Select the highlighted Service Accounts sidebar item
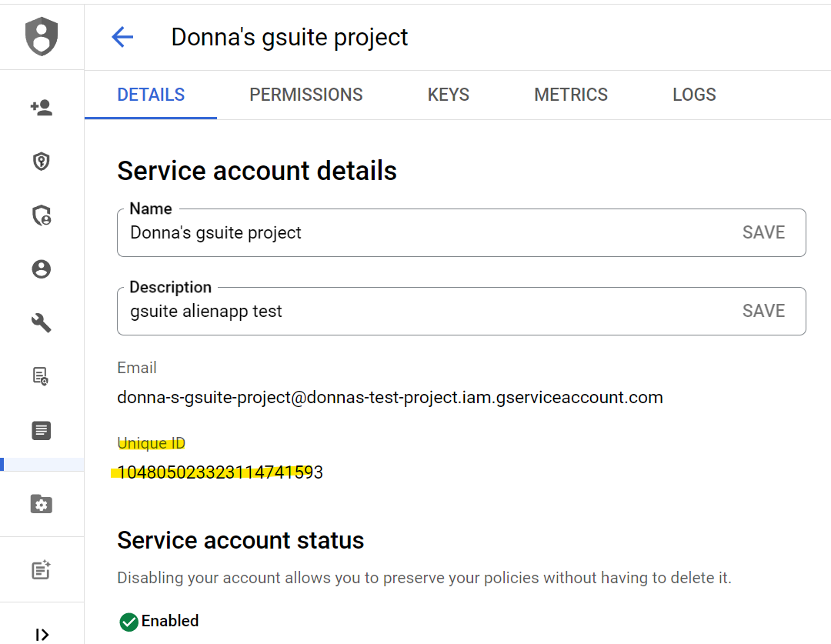The width and height of the screenshot is (831, 644). click(42, 464)
